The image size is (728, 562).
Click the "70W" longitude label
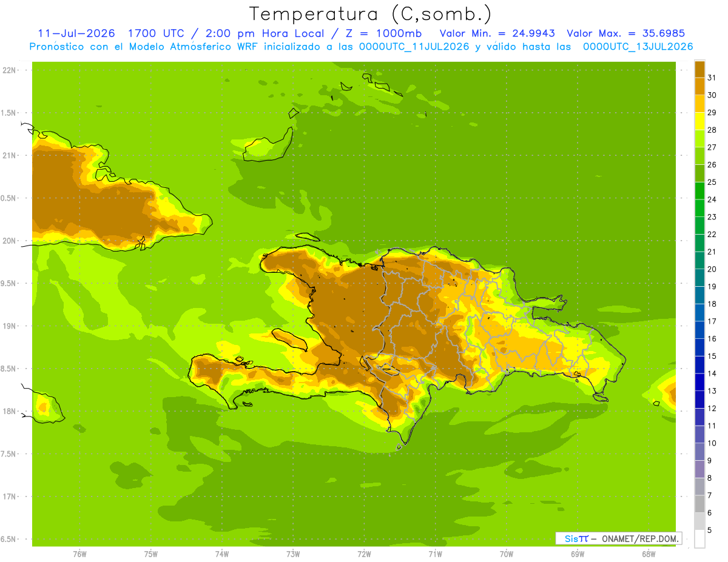pyautogui.click(x=506, y=554)
